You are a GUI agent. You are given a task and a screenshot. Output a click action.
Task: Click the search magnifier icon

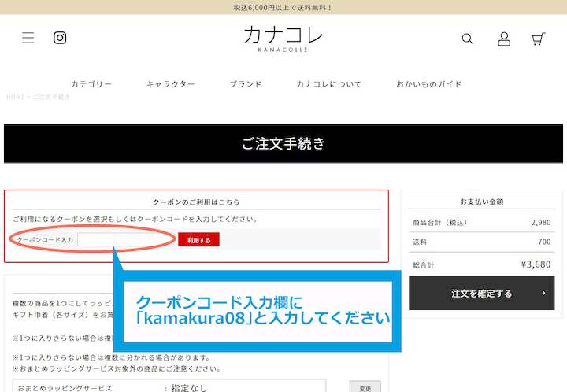(467, 39)
